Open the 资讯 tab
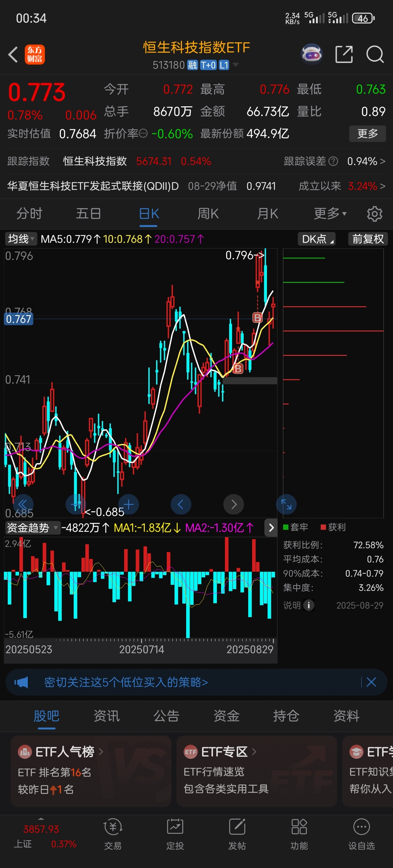 click(107, 716)
